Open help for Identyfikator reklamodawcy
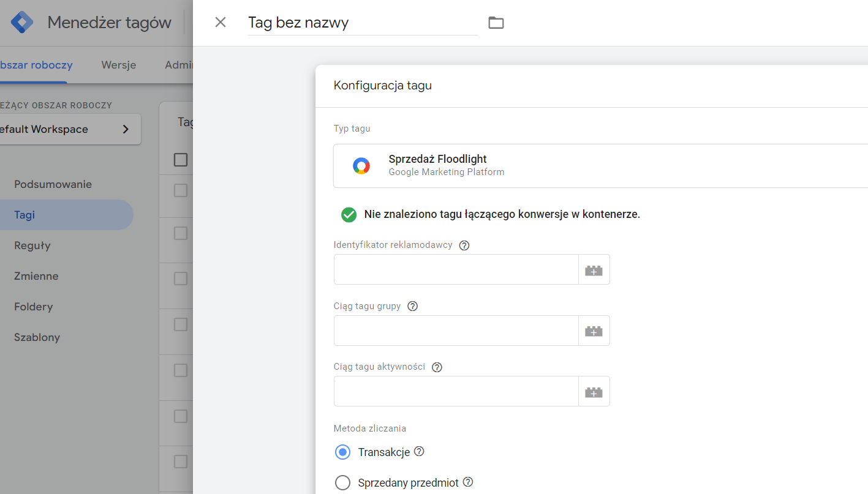The image size is (868, 494). pos(464,245)
